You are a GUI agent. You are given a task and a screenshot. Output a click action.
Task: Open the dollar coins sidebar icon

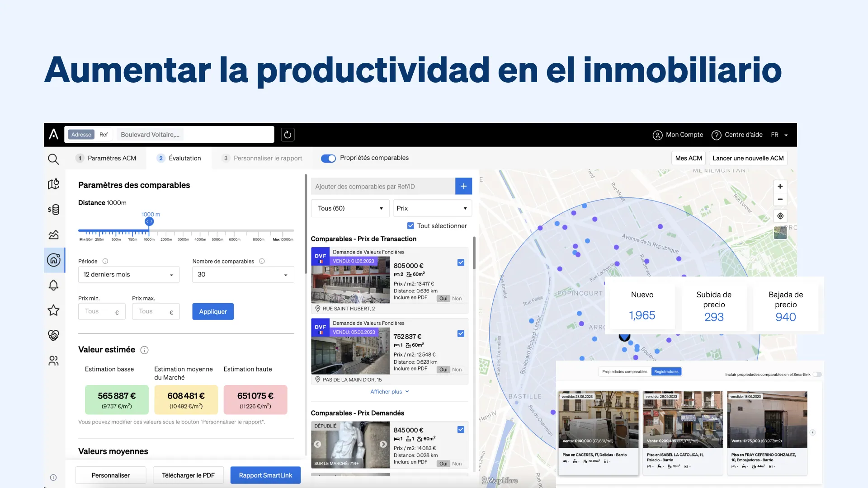(53, 210)
